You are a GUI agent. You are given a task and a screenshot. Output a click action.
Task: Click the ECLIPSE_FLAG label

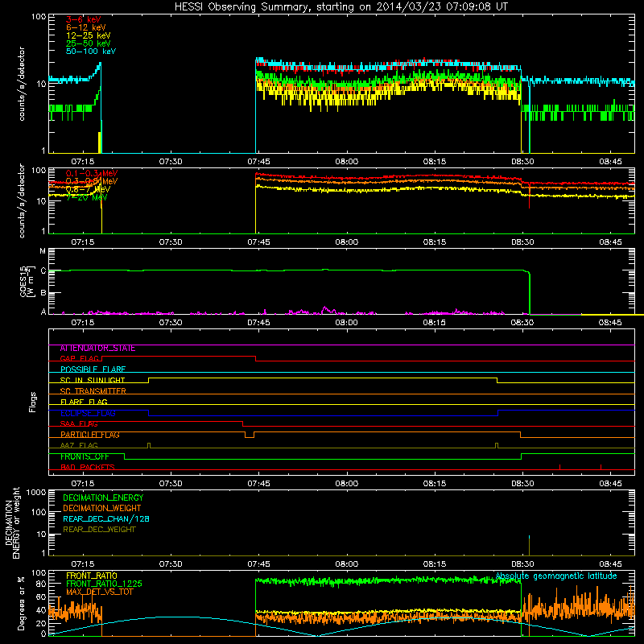click(x=88, y=413)
